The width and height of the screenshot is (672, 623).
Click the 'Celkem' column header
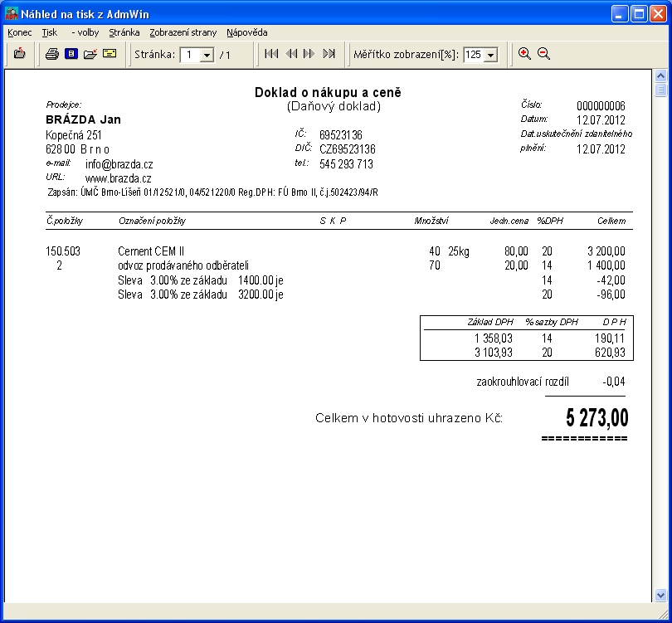611,221
